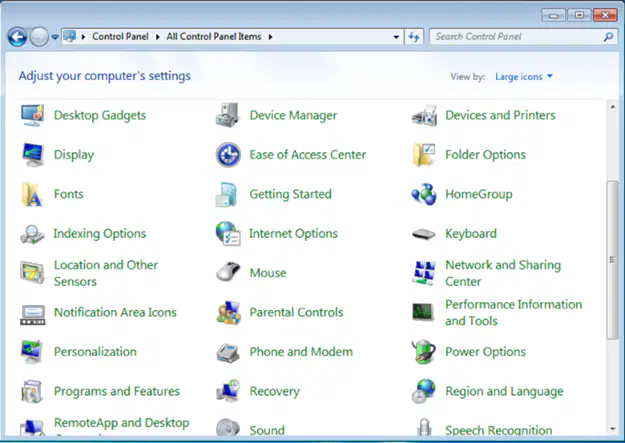Select the Control Panel breadcrumb
The image size is (625, 443).
click(120, 37)
